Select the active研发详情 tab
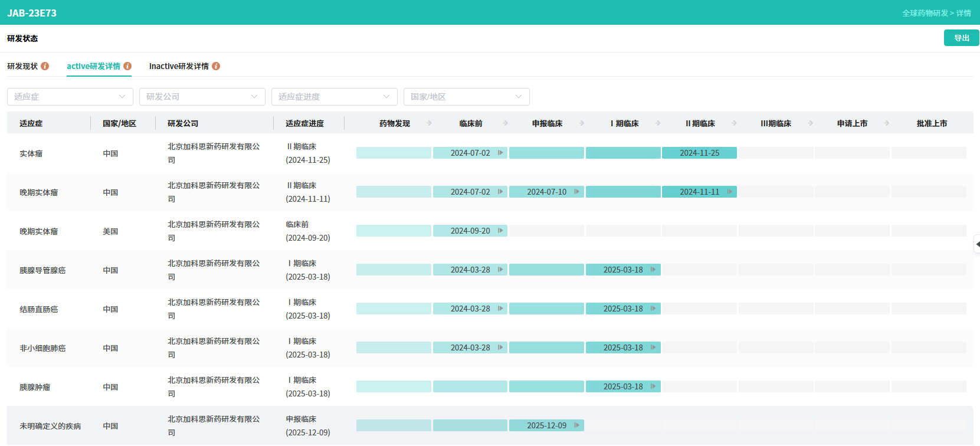The height and width of the screenshot is (446, 980). click(x=93, y=66)
